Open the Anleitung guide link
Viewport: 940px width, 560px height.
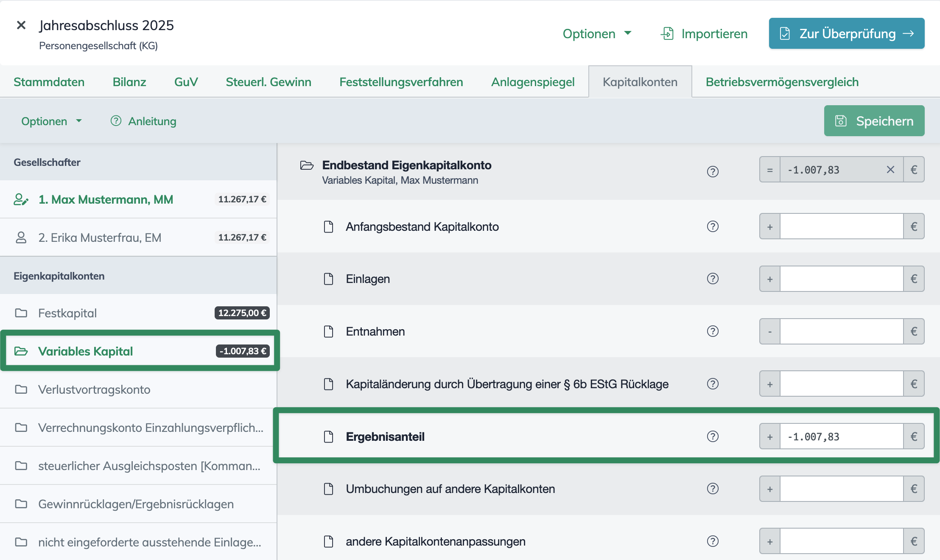point(143,121)
